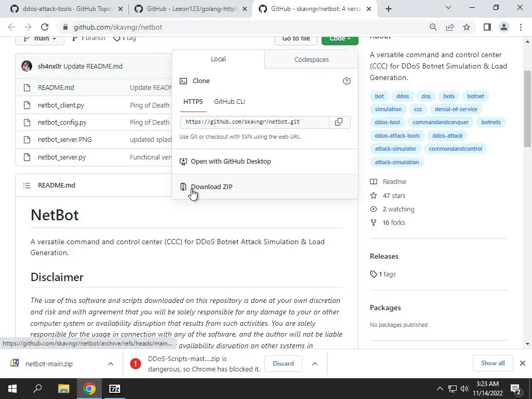Viewport: 532px width, 399px height.
Task: Close the downloads bar
Action: click(523, 363)
